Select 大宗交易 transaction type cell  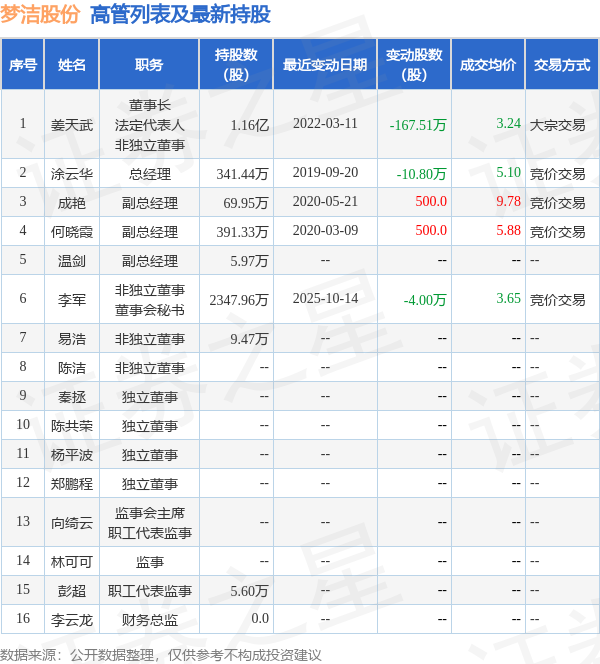click(557, 125)
